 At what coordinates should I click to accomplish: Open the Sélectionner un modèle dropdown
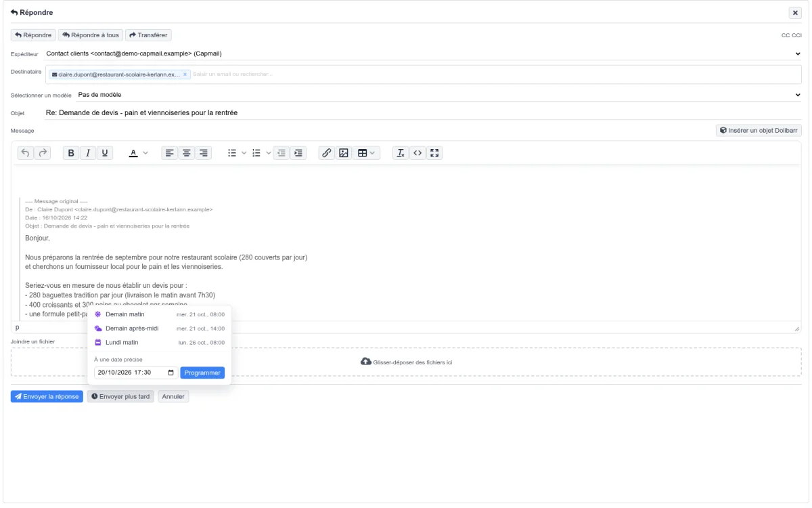coord(438,95)
